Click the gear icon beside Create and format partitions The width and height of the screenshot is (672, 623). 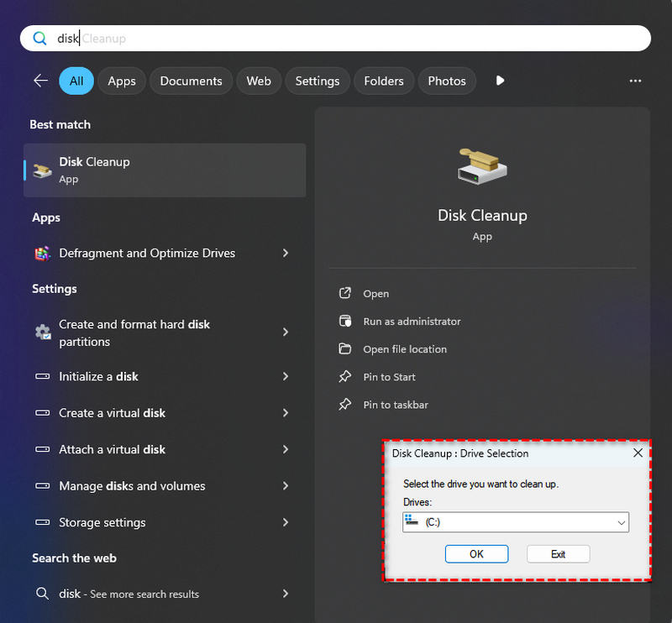[x=43, y=332]
